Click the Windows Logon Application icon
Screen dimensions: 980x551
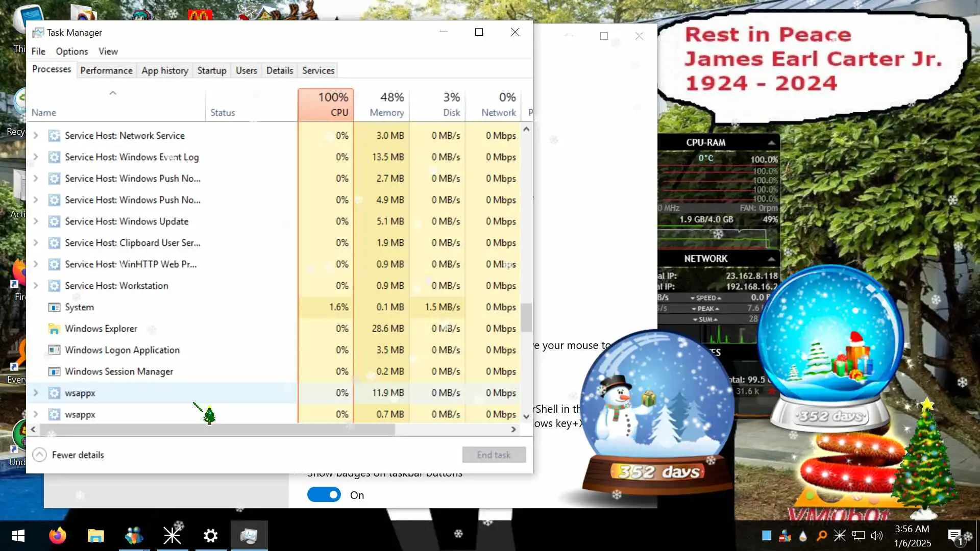point(54,350)
